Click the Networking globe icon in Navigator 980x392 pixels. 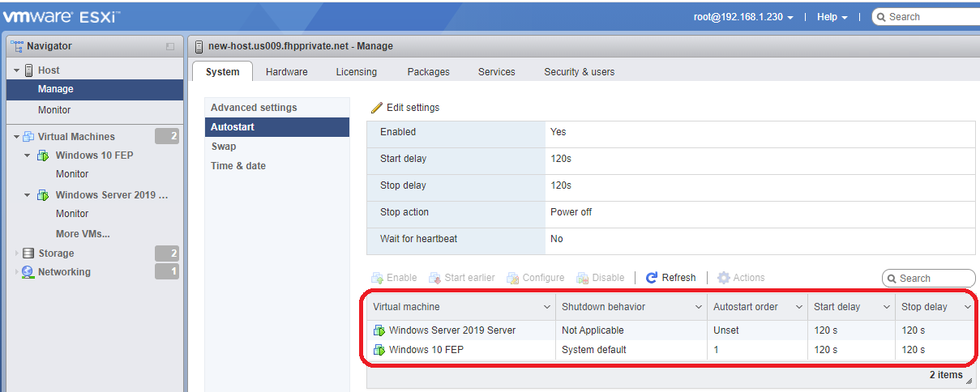pos(28,272)
